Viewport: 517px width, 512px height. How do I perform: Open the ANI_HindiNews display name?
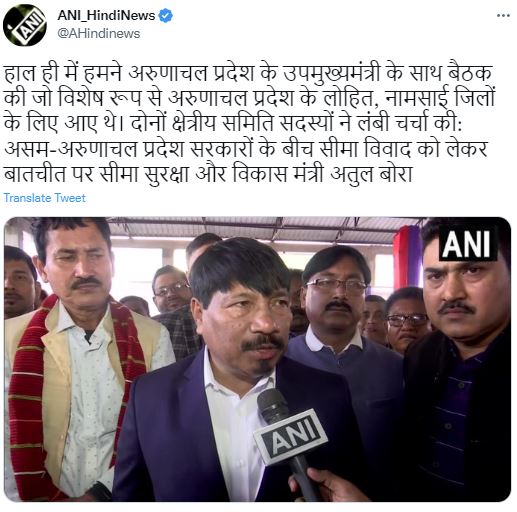[x=106, y=16]
